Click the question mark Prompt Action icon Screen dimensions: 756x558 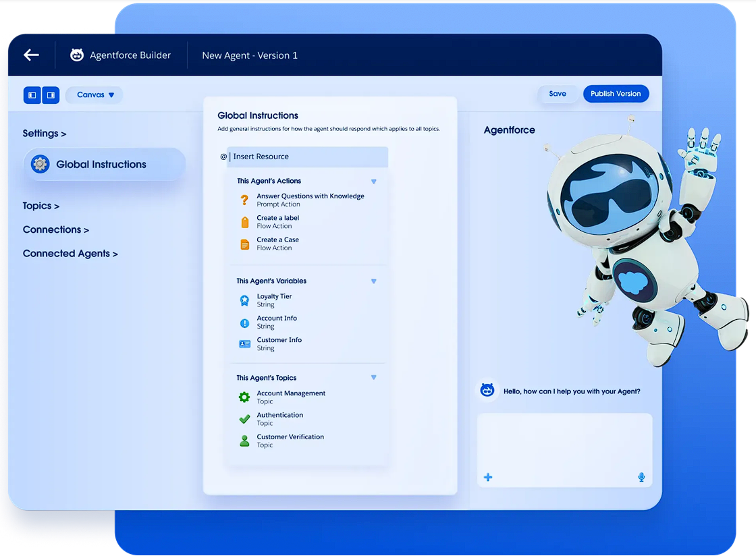click(x=244, y=200)
